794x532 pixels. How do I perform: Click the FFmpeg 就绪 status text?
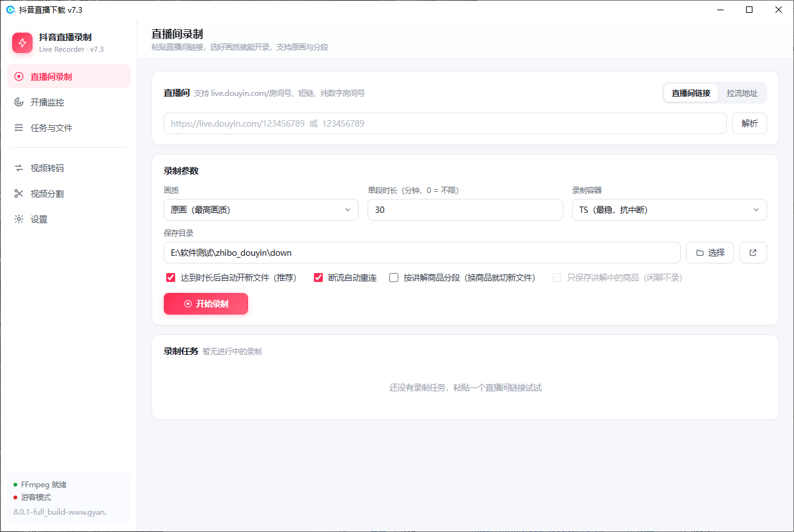pyautogui.click(x=43, y=485)
